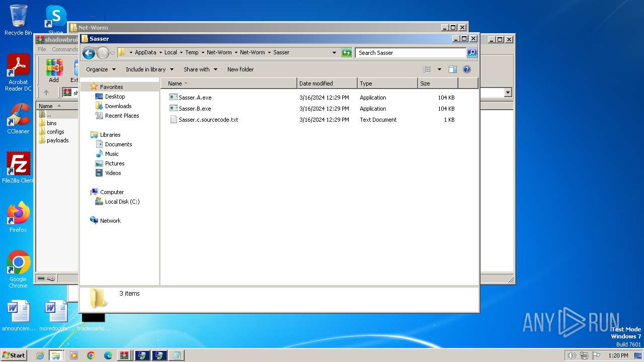Screen dimensions: 644x362
Task: Change view using the view icon
Action: coord(427,69)
